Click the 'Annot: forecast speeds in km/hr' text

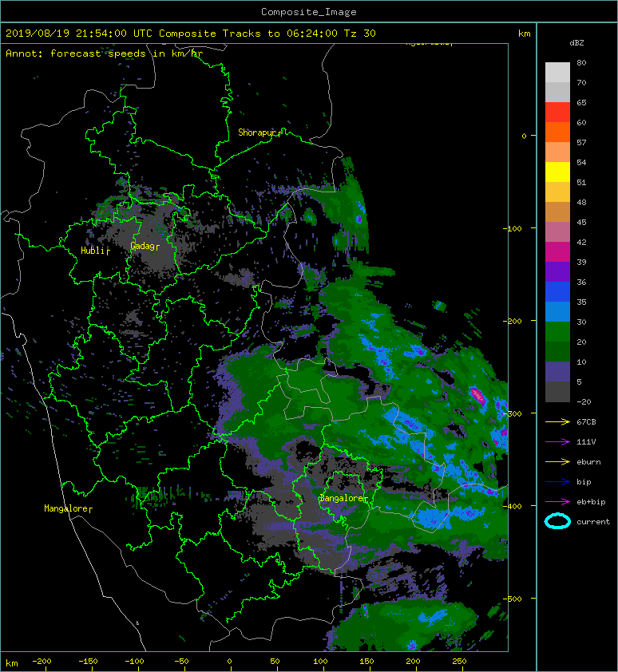(x=105, y=53)
